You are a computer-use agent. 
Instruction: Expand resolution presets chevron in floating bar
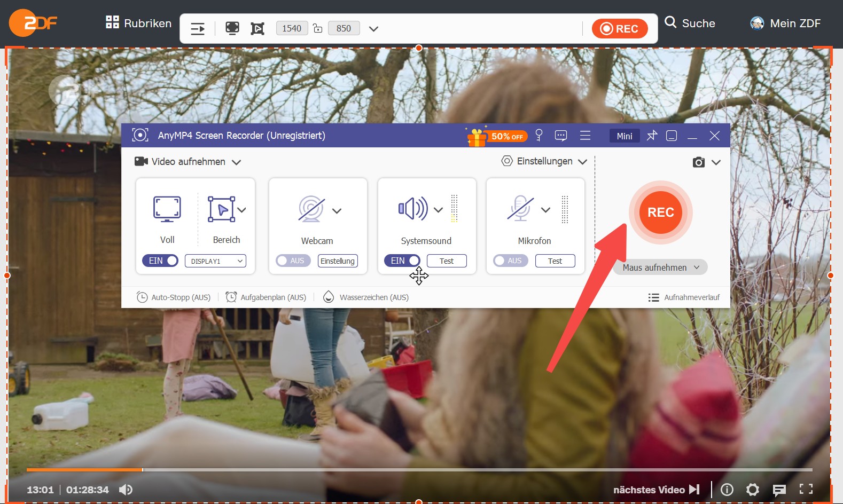[x=373, y=29]
